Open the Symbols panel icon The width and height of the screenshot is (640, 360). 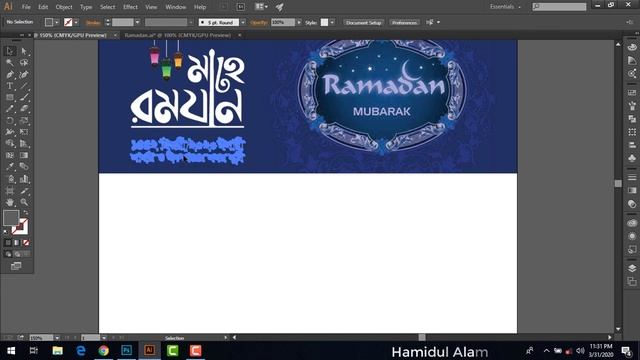[x=632, y=158]
